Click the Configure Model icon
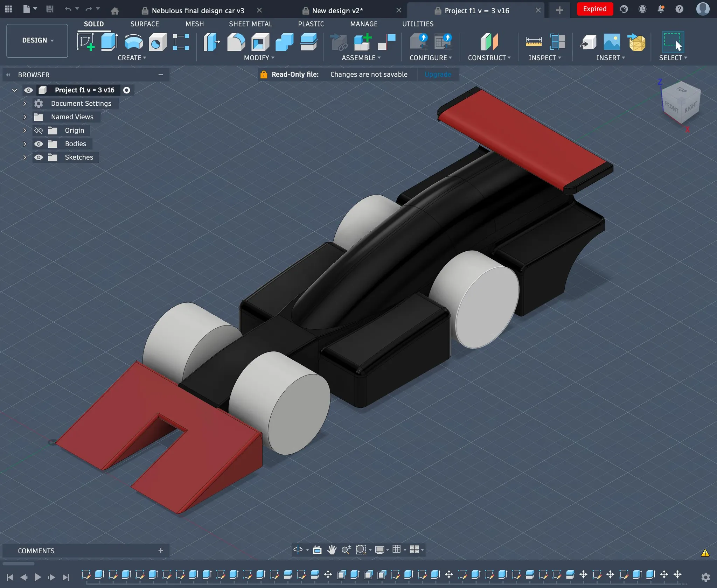Screen dimensions: 717x588 pyautogui.click(x=419, y=42)
